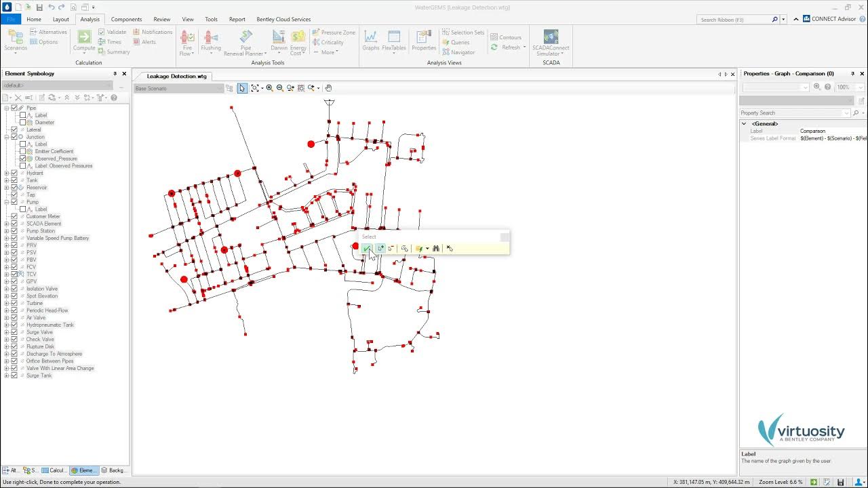The width and height of the screenshot is (868, 488).
Task: Click the Save icon in status bar
Action: point(841,482)
